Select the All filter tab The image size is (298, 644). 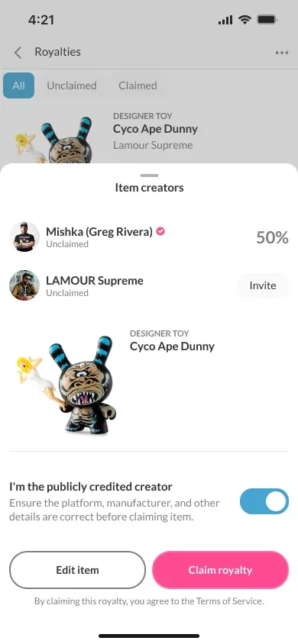coord(18,85)
